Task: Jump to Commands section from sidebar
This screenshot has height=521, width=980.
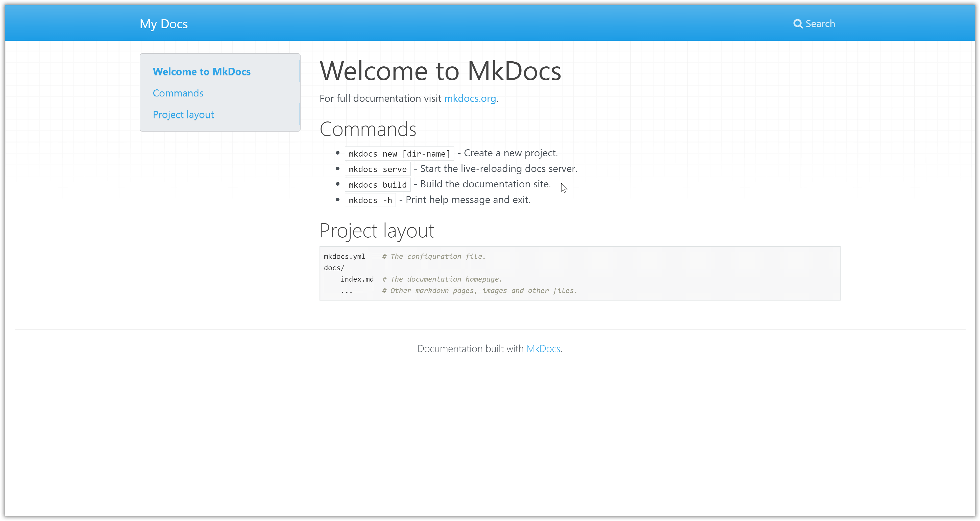Action: 178,93
